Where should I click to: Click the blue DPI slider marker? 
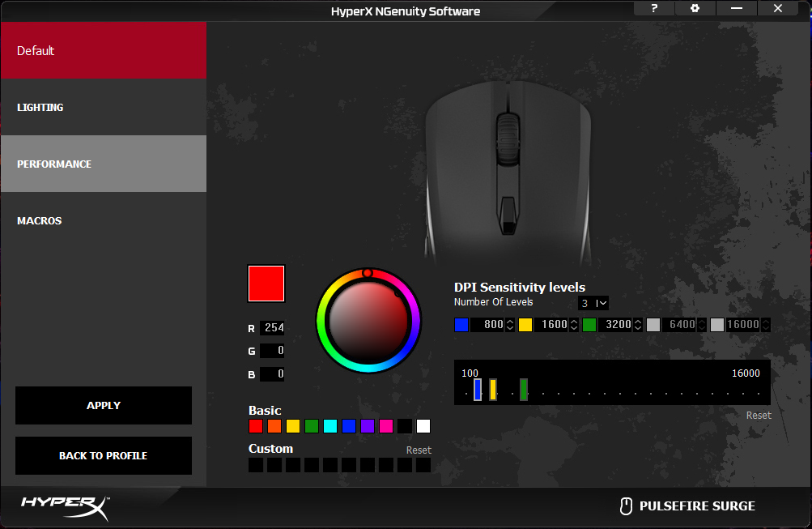tap(478, 390)
